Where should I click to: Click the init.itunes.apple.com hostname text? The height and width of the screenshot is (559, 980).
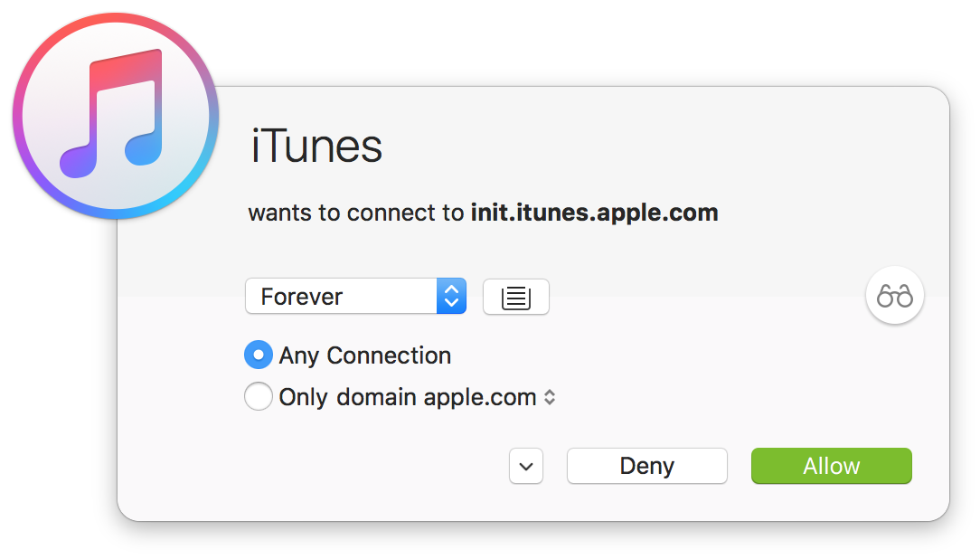click(x=594, y=213)
